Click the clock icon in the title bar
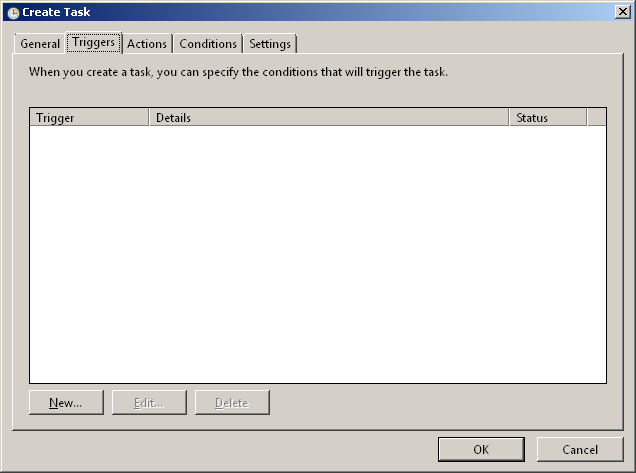636x473 pixels. coord(13,13)
